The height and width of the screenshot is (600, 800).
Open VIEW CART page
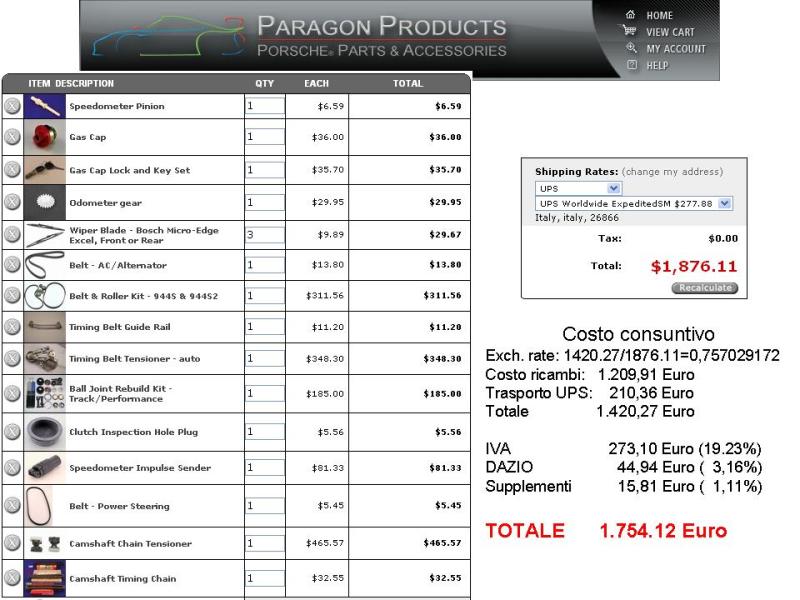pos(670,32)
